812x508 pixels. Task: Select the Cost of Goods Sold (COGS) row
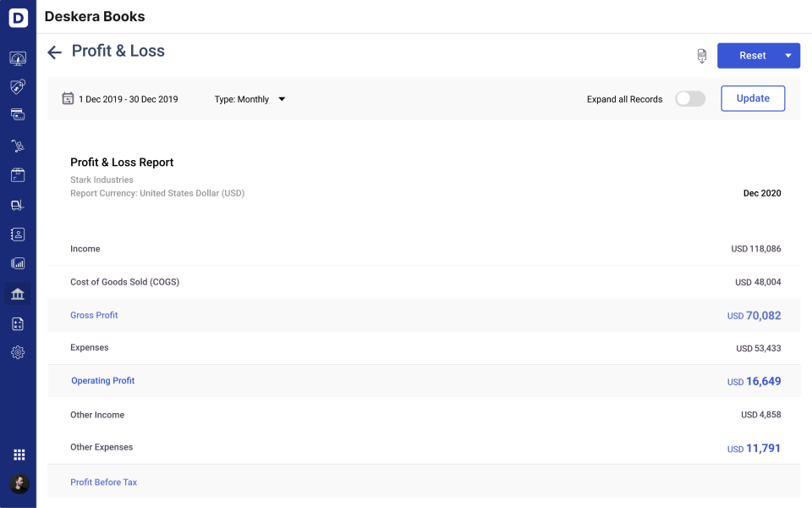424,282
